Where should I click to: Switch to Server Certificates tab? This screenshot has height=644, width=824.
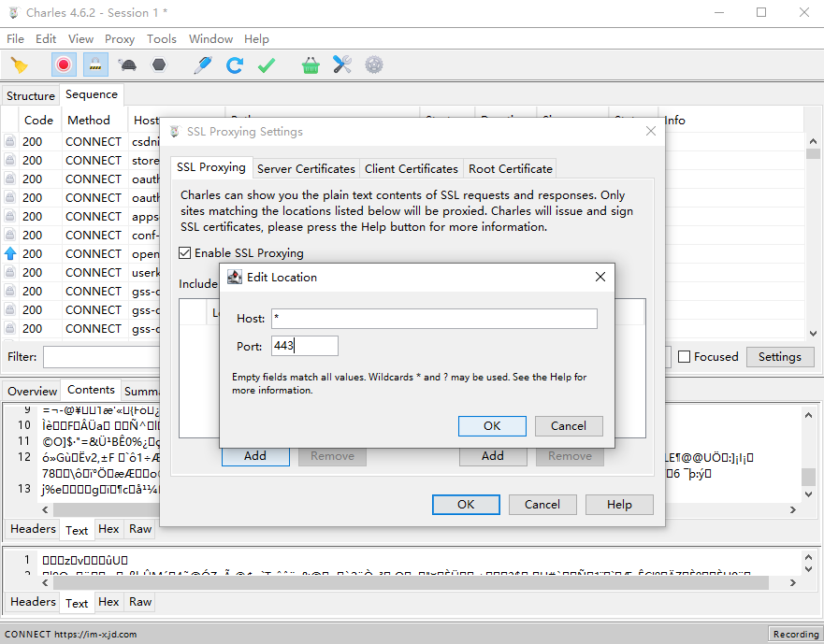tap(306, 168)
